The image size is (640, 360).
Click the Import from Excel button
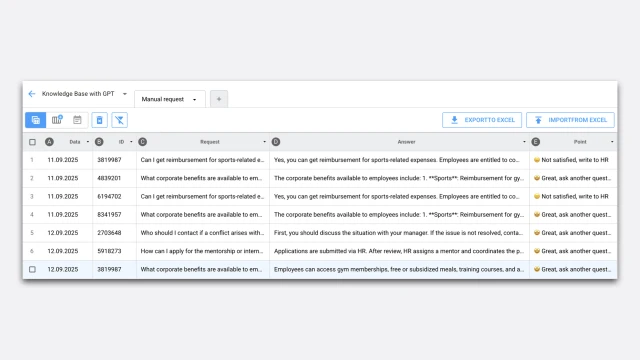pyautogui.click(x=570, y=120)
